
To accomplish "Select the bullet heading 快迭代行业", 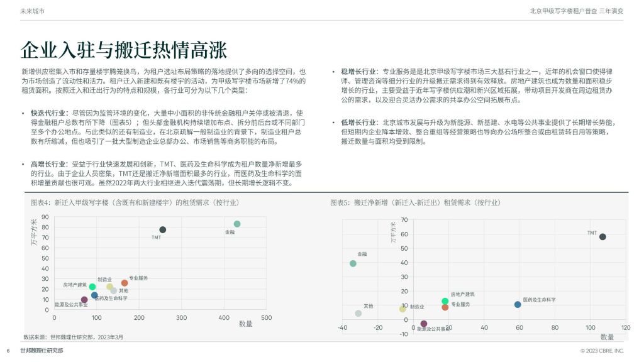I will click(x=48, y=113).
